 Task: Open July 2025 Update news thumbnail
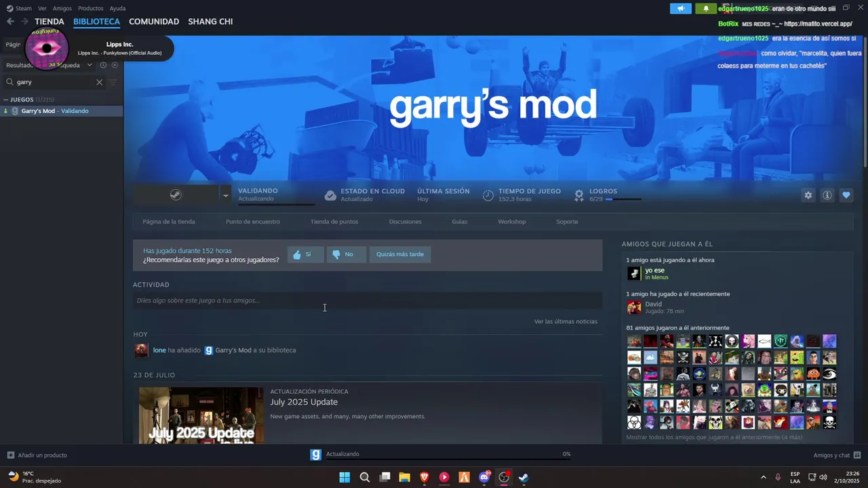(201, 415)
